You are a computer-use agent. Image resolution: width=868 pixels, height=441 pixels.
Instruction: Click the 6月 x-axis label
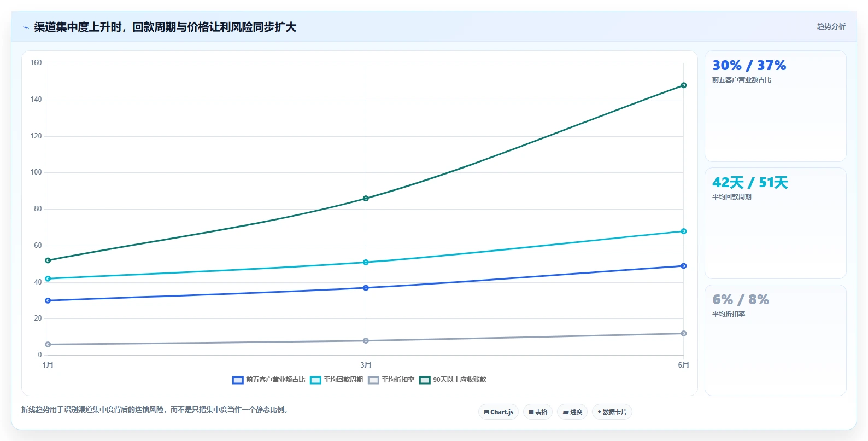683,365
